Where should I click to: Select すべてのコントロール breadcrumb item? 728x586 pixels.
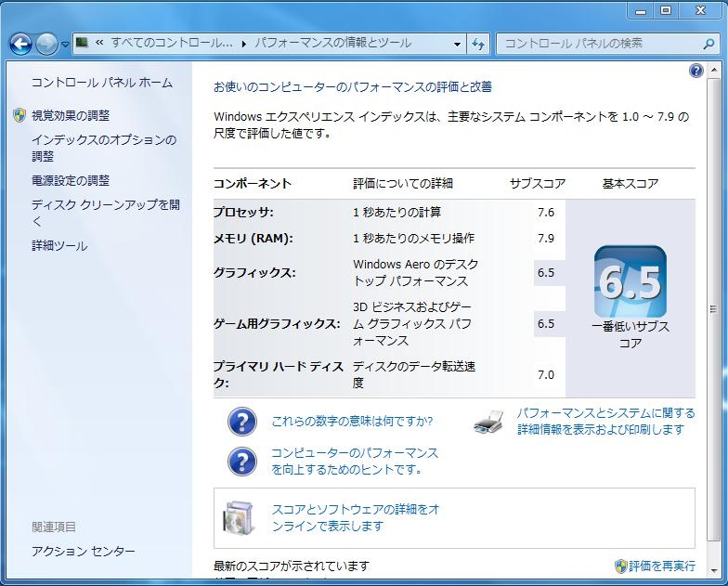pyautogui.click(x=171, y=44)
